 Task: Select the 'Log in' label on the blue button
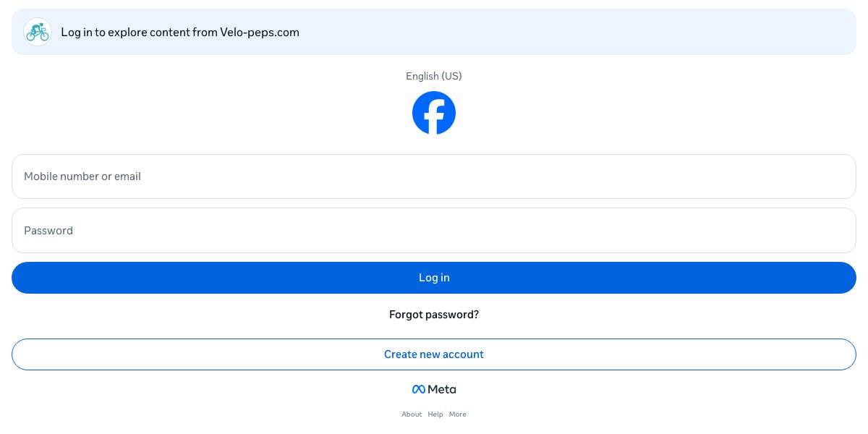pos(434,278)
